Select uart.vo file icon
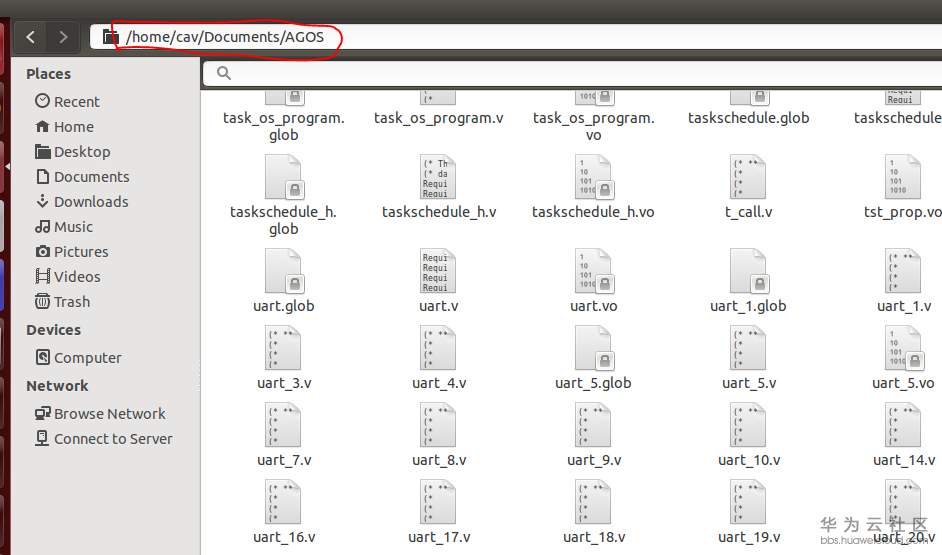942x555 pixels. click(x=594, y=271)
